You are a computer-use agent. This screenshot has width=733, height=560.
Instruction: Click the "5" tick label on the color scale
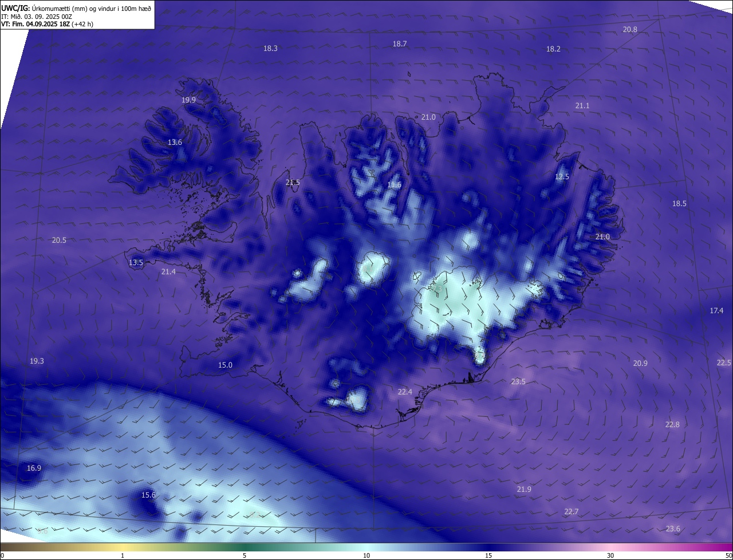click(245, 556)
